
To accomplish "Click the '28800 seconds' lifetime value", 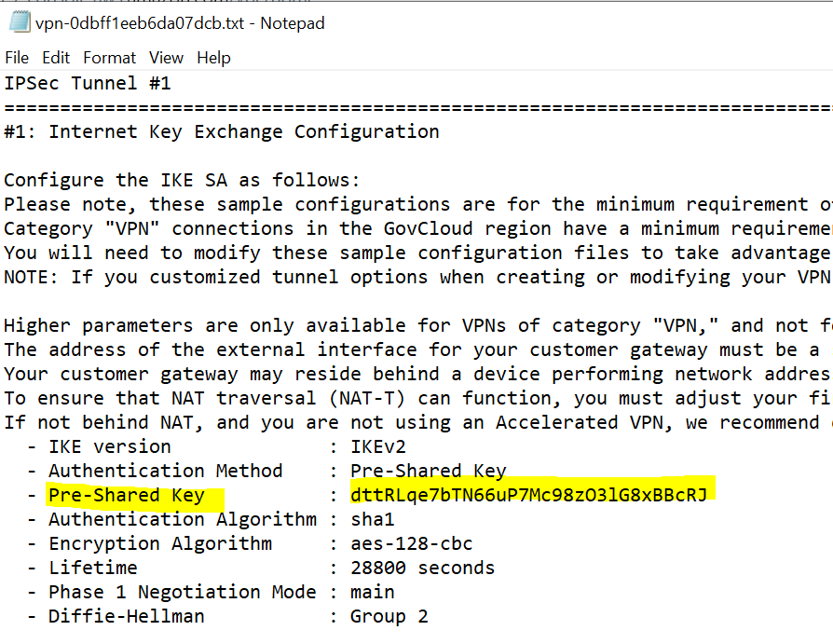I will pos(422,568).
